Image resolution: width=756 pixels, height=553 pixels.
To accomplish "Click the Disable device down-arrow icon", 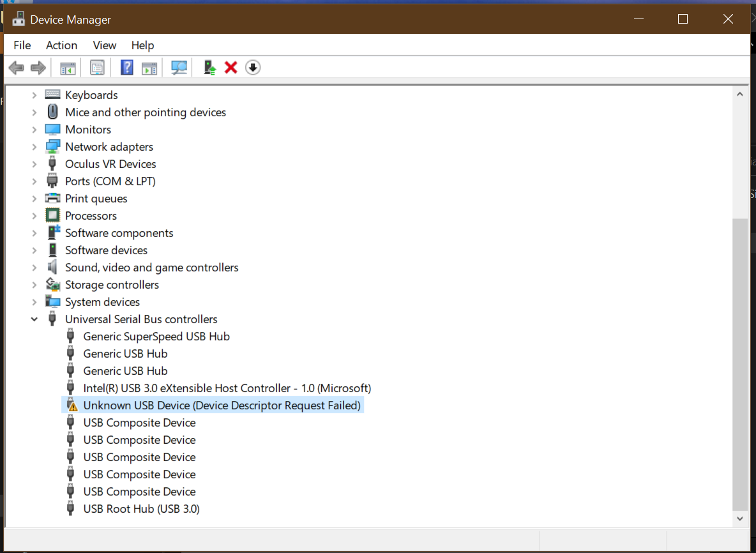I will tap(253, 68).
